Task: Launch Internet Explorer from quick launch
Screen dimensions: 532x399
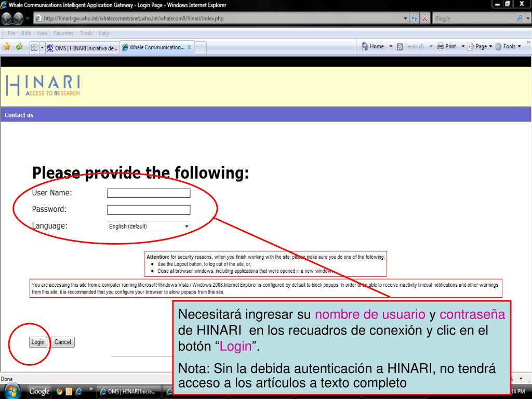Action: pos(79,391)
